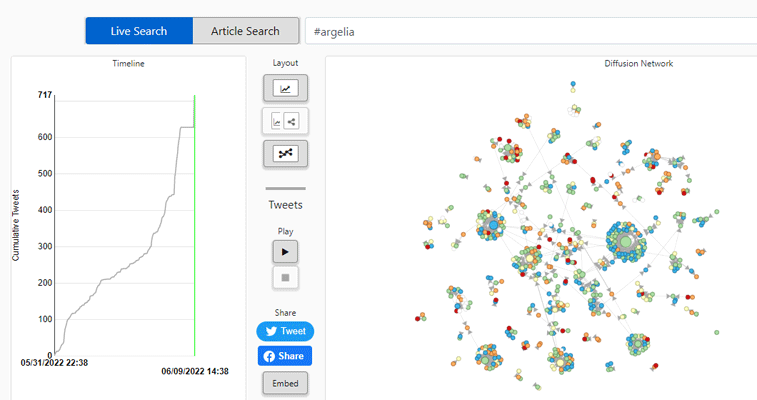Select the largest blue-ringed network cluster hub
Viewport: 757px width, 400px height.
(x=626, y=242)
